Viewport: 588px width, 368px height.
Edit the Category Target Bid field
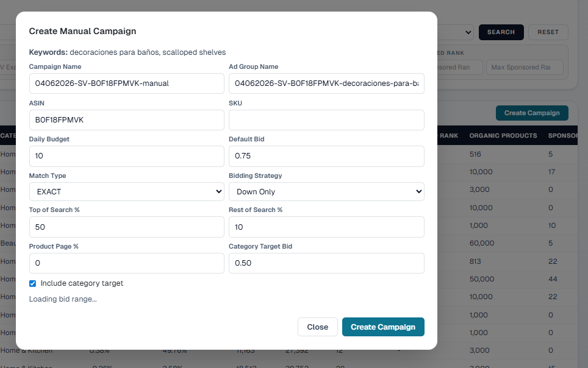(326, 263)
